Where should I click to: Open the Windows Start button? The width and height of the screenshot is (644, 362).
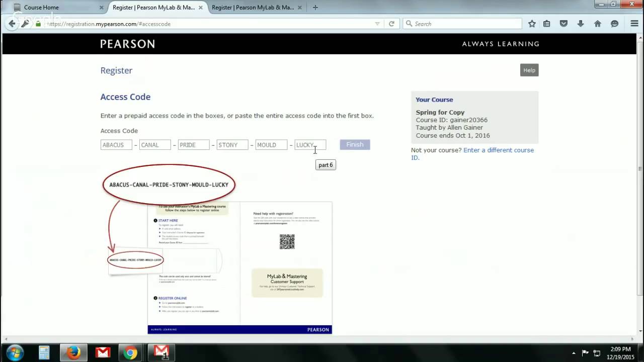point(15,352)
